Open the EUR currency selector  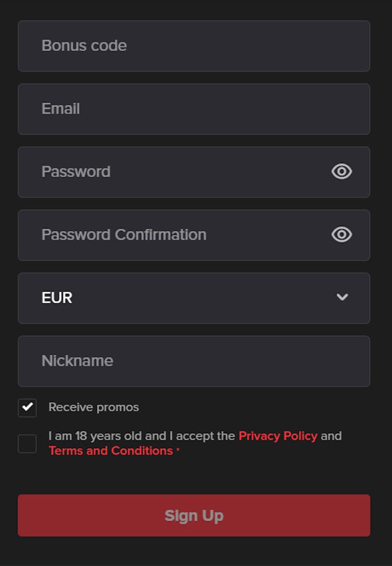point(194,298)
